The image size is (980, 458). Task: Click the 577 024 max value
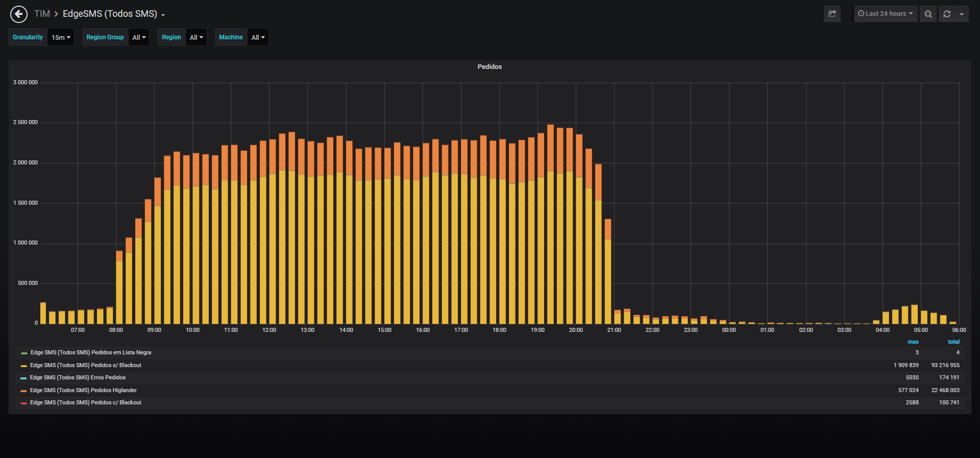tap(909, 390)
